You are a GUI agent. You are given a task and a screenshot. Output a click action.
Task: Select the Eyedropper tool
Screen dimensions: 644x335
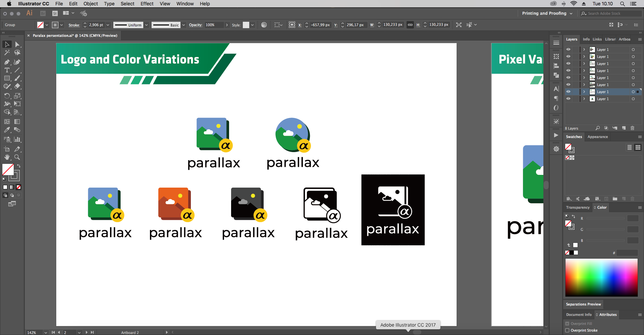click(x=7, y=130)
